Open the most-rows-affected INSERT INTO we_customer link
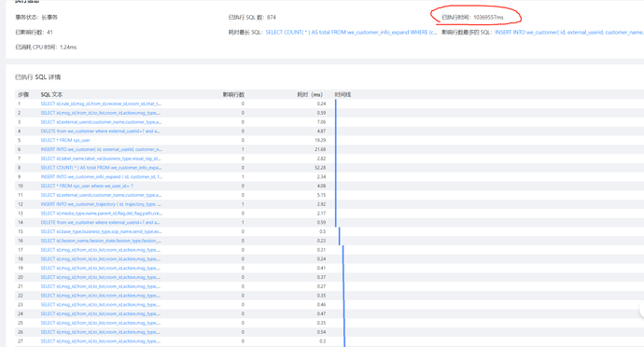 tap(569, 32)
